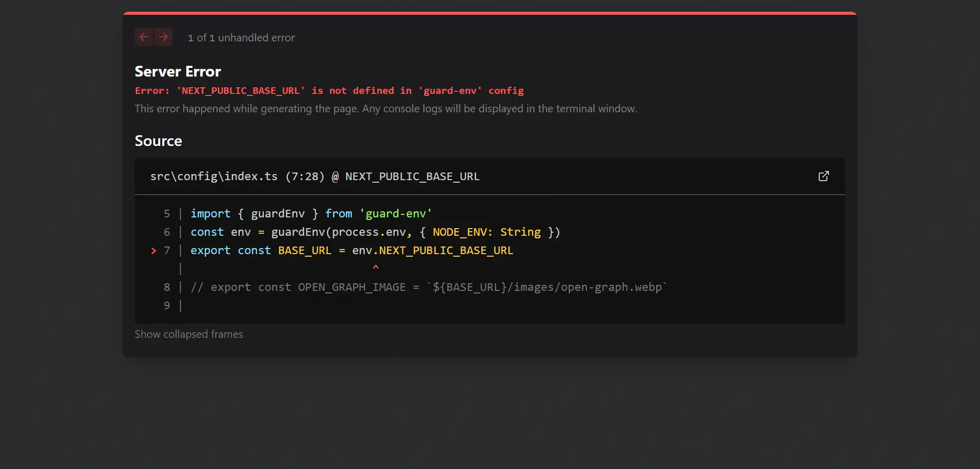Click the red arrow marker beside line 7

154,251
